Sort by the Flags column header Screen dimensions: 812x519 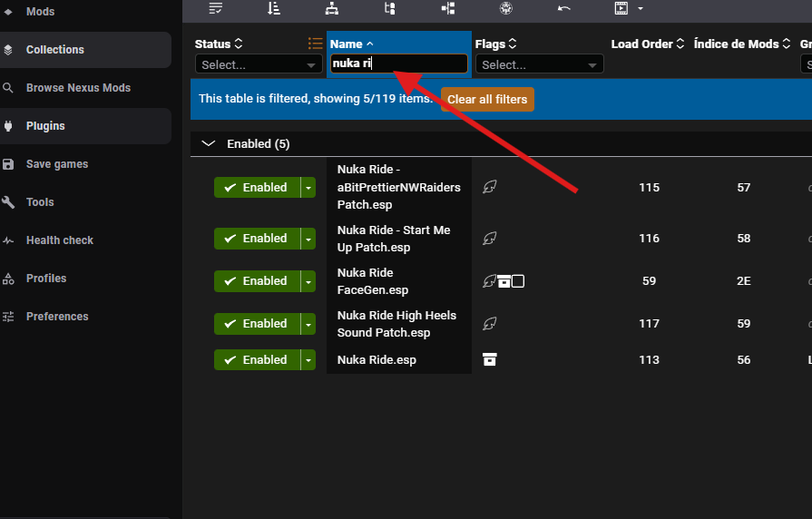[x=495, y=44]
